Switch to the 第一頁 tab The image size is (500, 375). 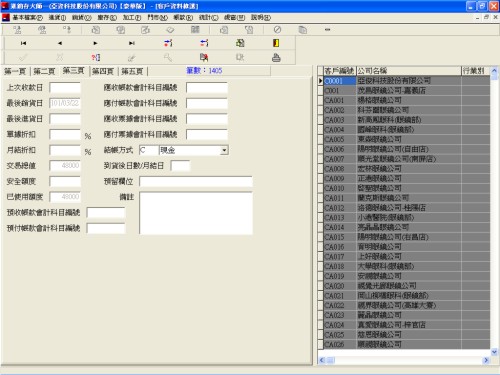pos(15,71)
